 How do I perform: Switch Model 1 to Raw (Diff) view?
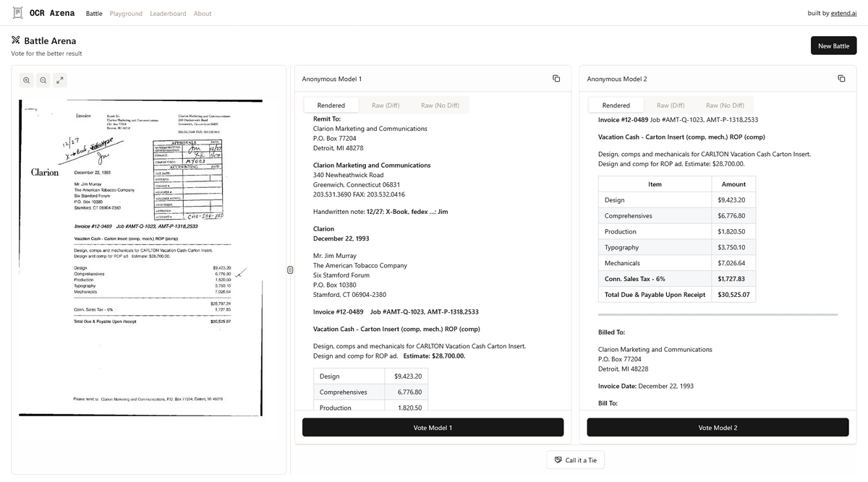(x=386, y=106)
